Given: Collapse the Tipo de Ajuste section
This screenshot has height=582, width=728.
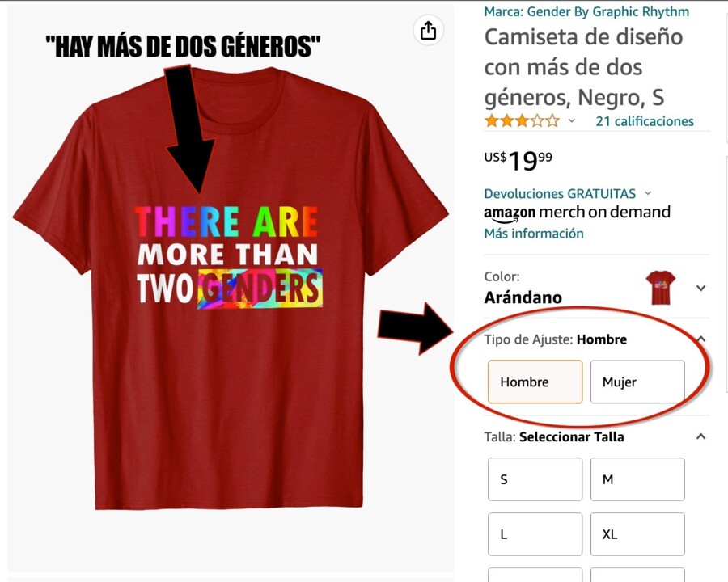Looking at the screenshot, I should point(701,339).
